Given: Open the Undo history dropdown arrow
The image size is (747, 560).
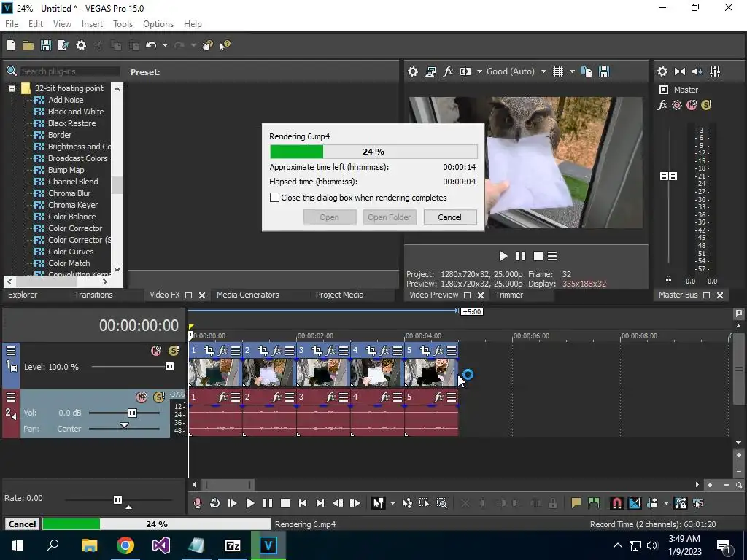Looking at the screenshot, I should (x=165, y=45).
